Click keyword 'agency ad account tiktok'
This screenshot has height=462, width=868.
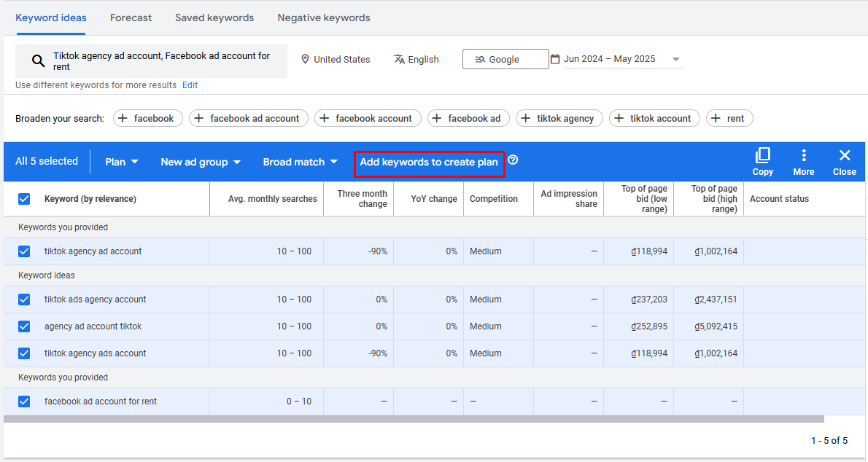click(93, 326)
